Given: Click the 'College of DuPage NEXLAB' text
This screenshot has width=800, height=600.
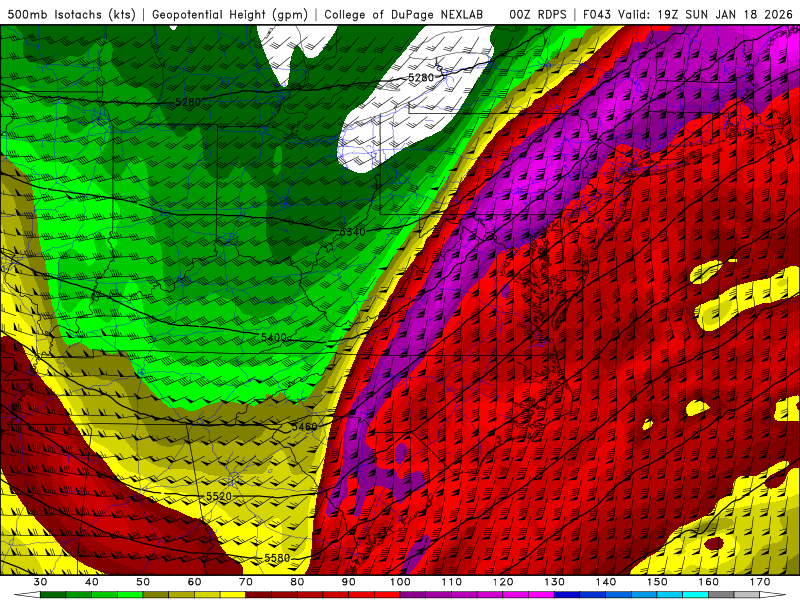Looking at the screenshot, I should point(404,14).
